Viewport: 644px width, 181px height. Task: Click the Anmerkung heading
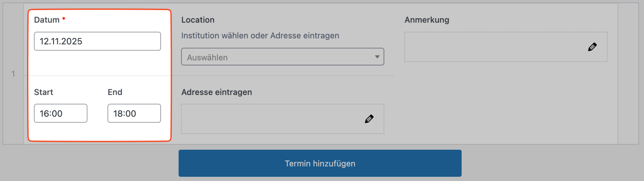pyautogui.click(x=427, y=20)
